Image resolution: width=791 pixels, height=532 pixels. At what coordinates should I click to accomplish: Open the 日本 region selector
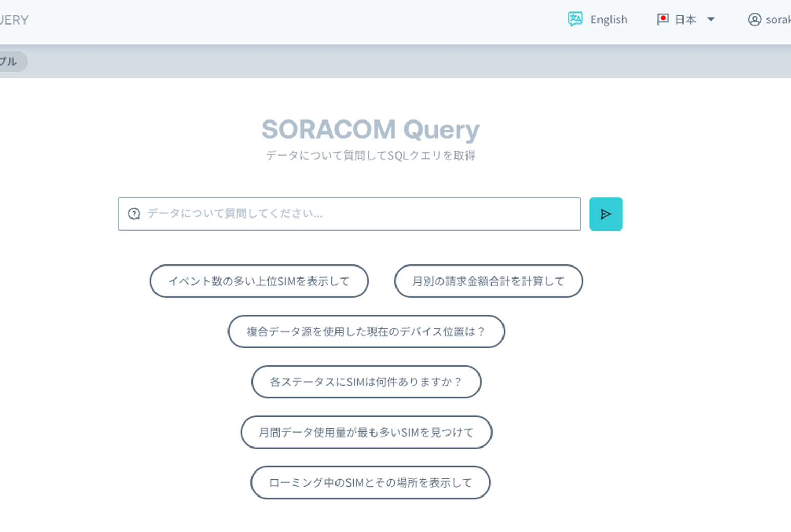(x=685, y=20)
